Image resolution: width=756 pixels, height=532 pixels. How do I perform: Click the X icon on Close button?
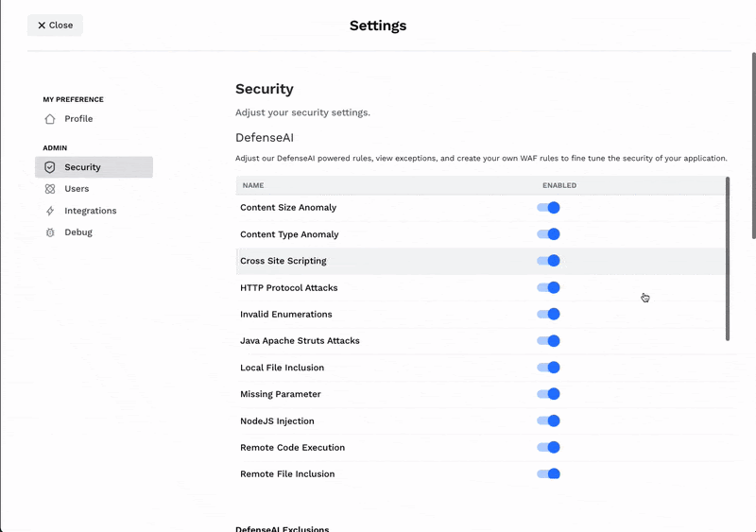pos(42,26)
